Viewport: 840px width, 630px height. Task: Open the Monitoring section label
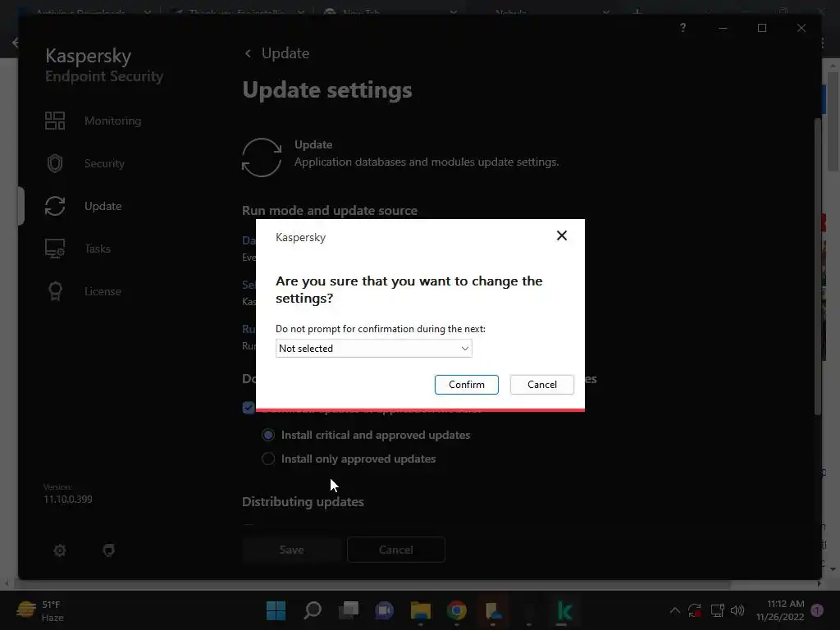pos(112,121)
